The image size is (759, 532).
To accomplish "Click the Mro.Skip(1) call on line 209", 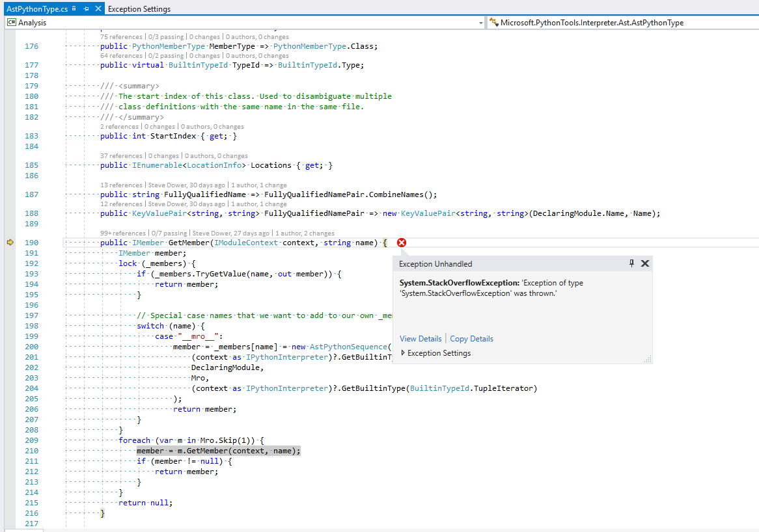I will coord(227,440).
